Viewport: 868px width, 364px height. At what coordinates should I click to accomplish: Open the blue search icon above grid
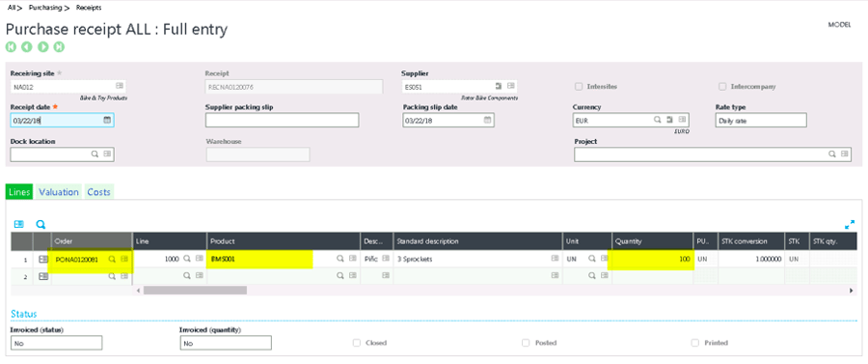(41, 224)
